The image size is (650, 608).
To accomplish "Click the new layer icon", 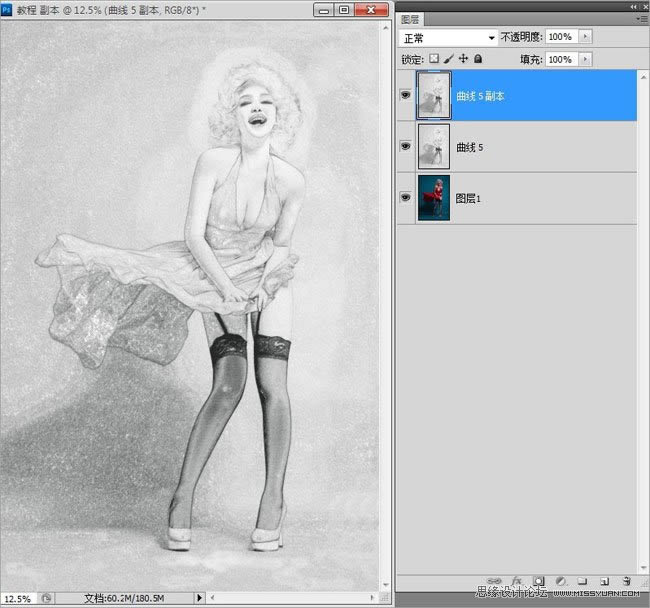I will point(604,581).
